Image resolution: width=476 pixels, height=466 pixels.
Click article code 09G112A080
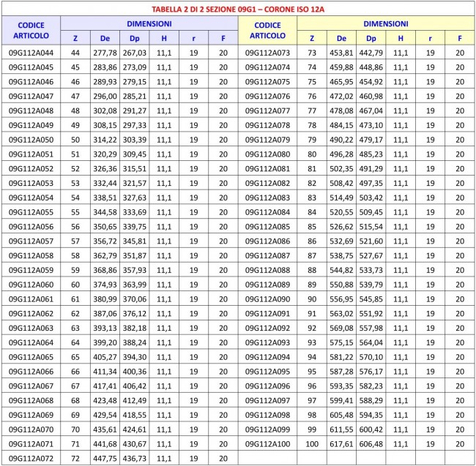(x=267, y=154)
